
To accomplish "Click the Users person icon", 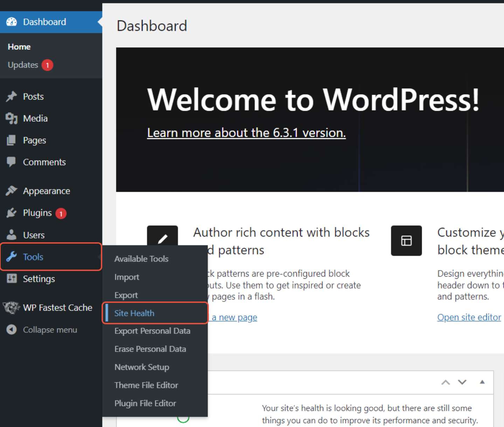I will coord(12,235).
